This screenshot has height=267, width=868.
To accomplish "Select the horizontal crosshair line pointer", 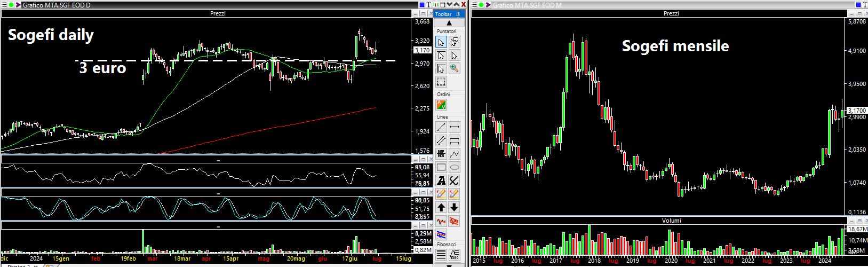I will coord(441,56).
